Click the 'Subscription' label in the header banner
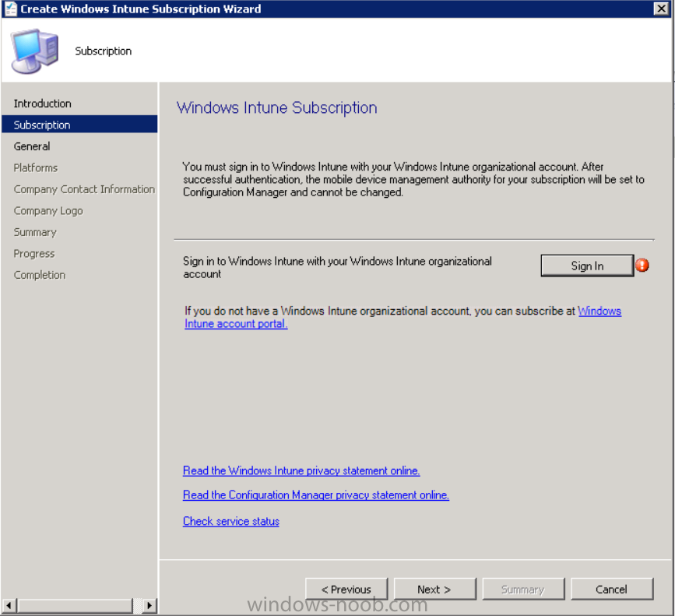Image resolution: width=675 pixels, height=616 pixels. click(x=104, y=51)
